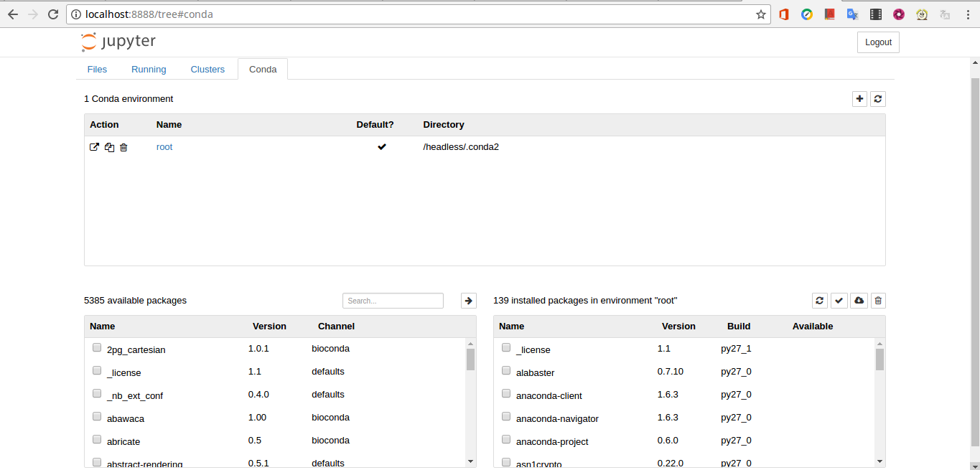The image size is (980, 470).
Task: Delete the root environment trash icon
Action: (123, 147)
